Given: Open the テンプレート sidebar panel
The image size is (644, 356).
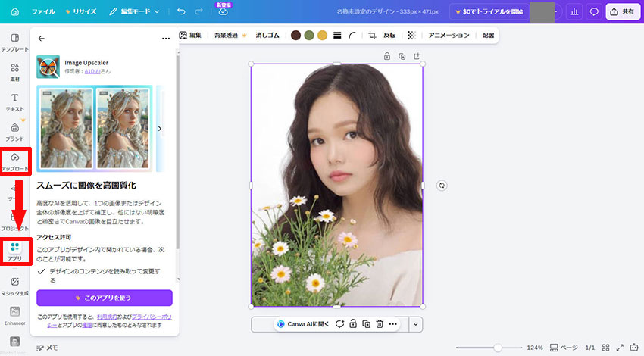Looking at the screenshot, I should [15, 42].
